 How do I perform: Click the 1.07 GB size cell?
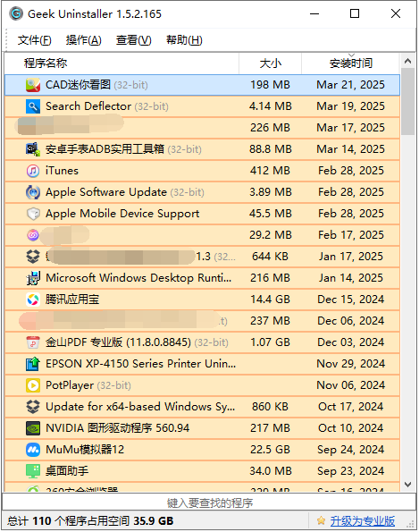tap(270, 342)
